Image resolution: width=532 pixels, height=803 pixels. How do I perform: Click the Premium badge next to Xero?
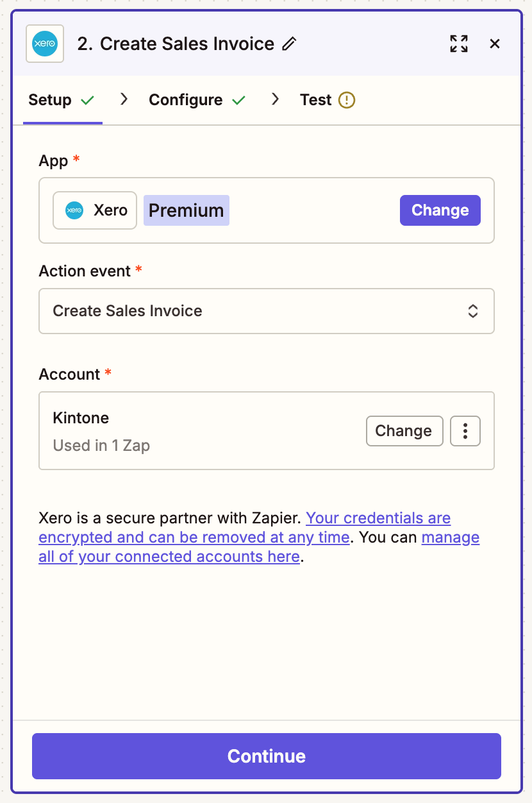click(x=186, y=210)
